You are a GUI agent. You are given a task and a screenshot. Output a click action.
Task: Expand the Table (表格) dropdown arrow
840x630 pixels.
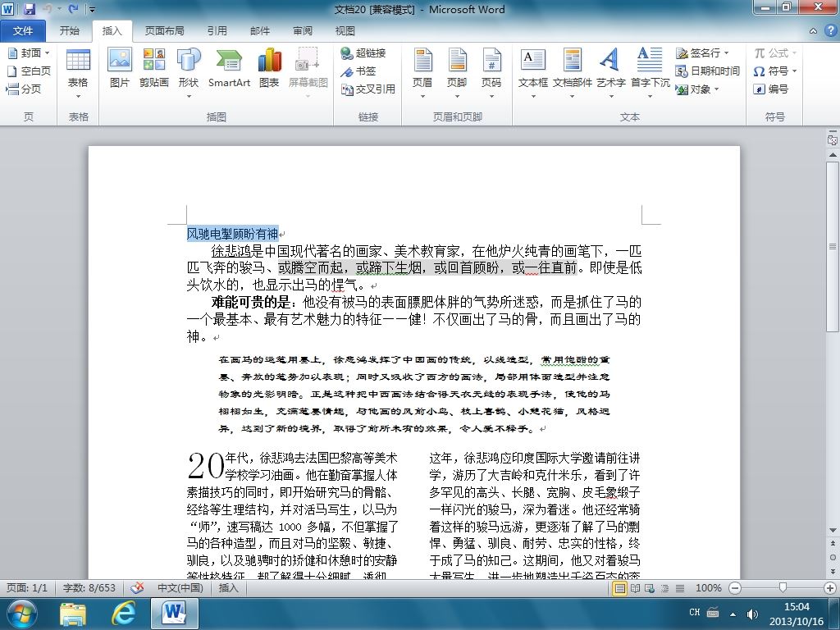[78, 97]
